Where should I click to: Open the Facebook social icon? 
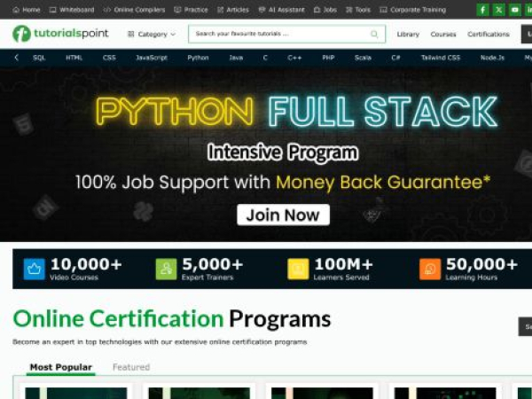pos(482,10)
